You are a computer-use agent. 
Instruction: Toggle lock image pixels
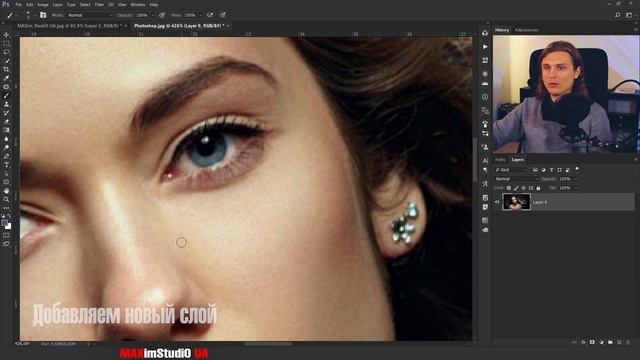tap(516, 188)
